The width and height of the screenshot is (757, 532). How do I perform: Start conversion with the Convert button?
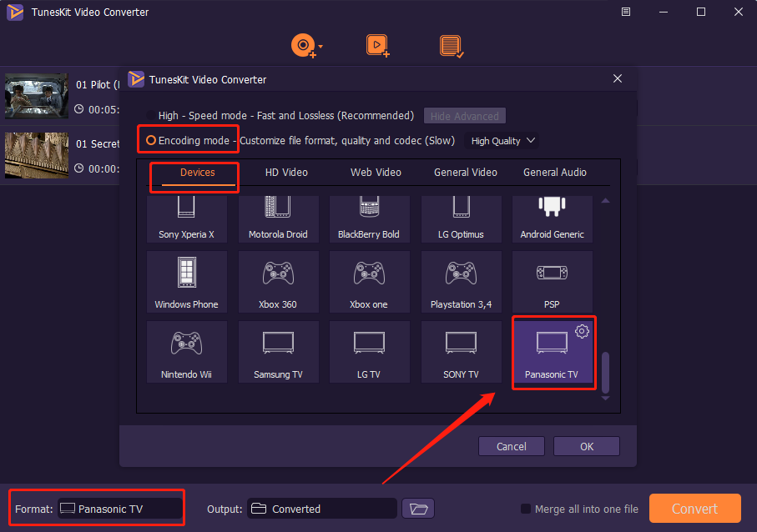pos(694,509)
